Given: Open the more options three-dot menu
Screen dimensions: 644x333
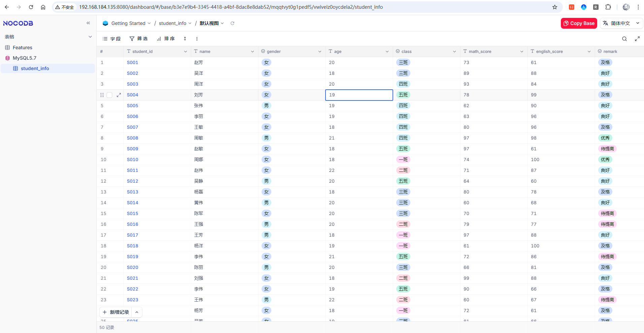Looking at the screenshot, I should click(x=197, y=39).
